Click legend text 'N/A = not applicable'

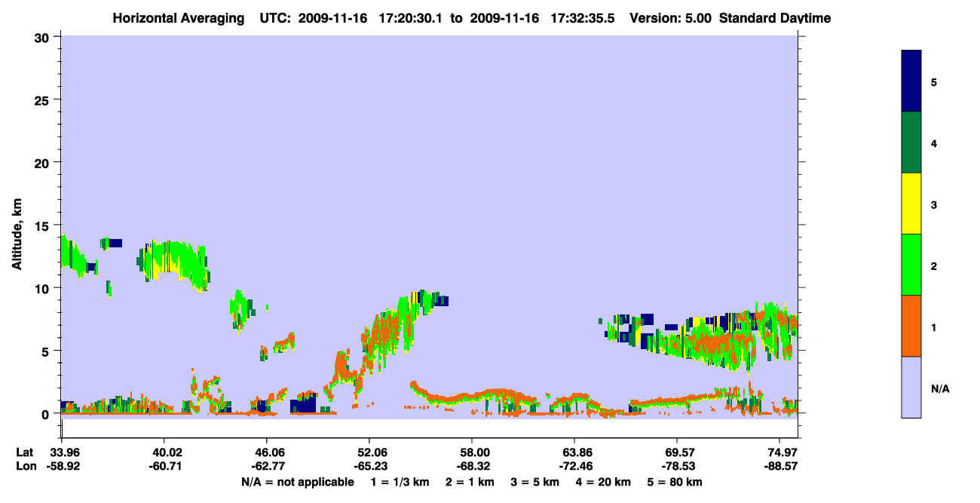point(298,482)
